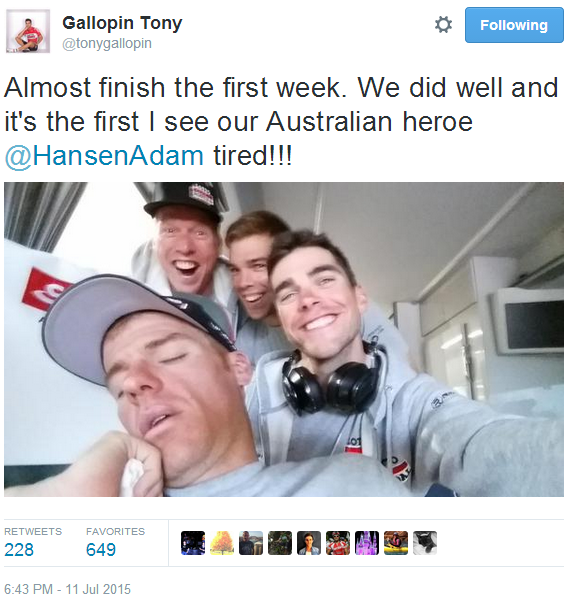Screen dimensions: 570x601
Task: Open the black-and-white cat avatar
Action: (x=425, y=543)
